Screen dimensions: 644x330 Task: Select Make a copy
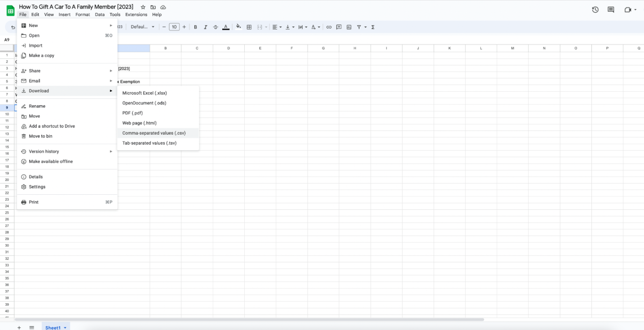coord(67,55)
